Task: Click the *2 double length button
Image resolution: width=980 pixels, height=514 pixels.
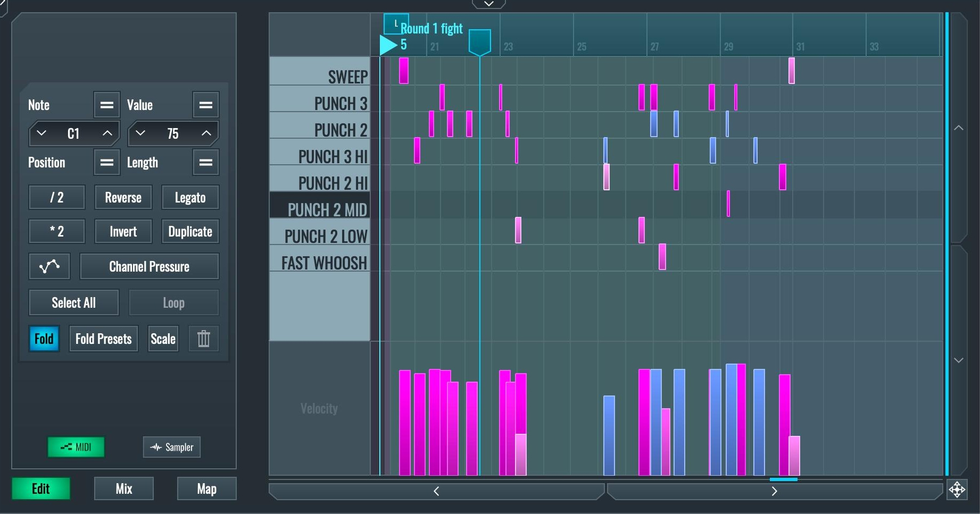Action: pos(57,231)
